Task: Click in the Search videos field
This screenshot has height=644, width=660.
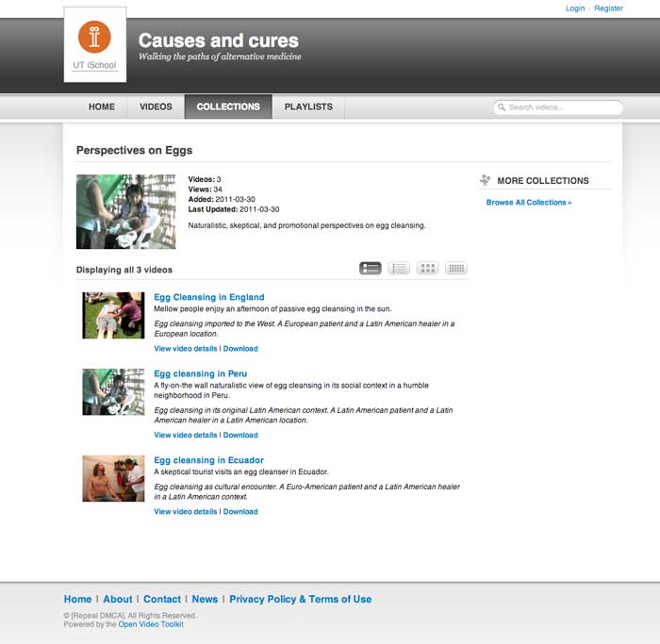Action: (561, 107)
